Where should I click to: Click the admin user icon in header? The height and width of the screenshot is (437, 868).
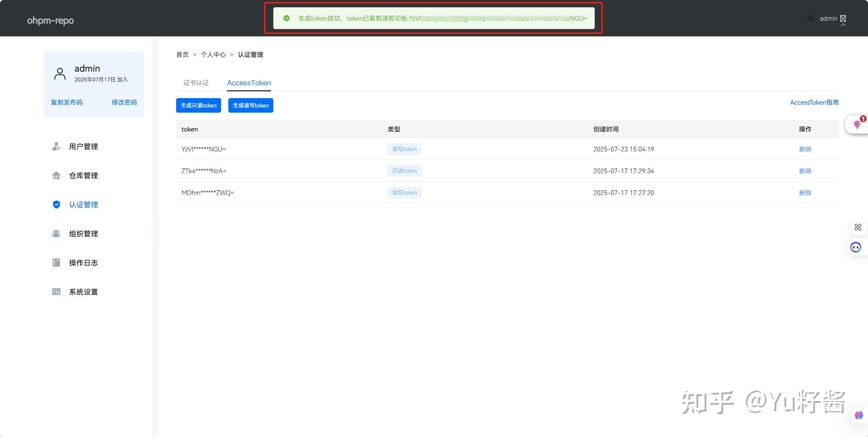click(810, 19)
